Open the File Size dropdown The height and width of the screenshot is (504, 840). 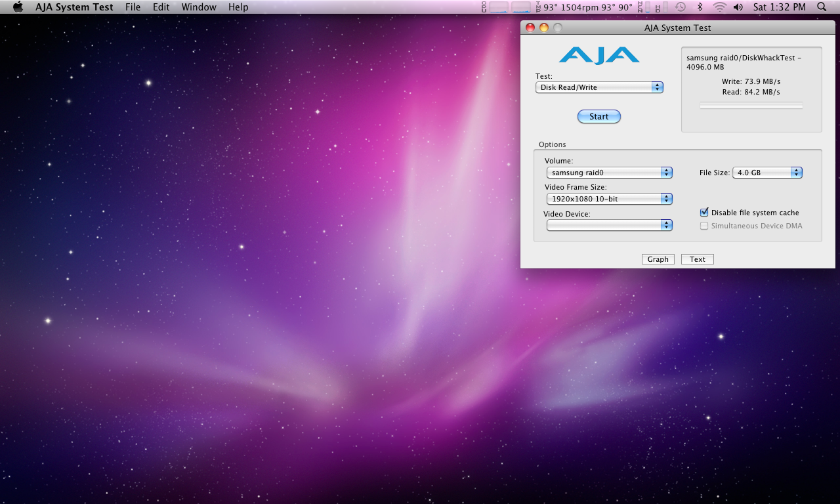point(767,173)
